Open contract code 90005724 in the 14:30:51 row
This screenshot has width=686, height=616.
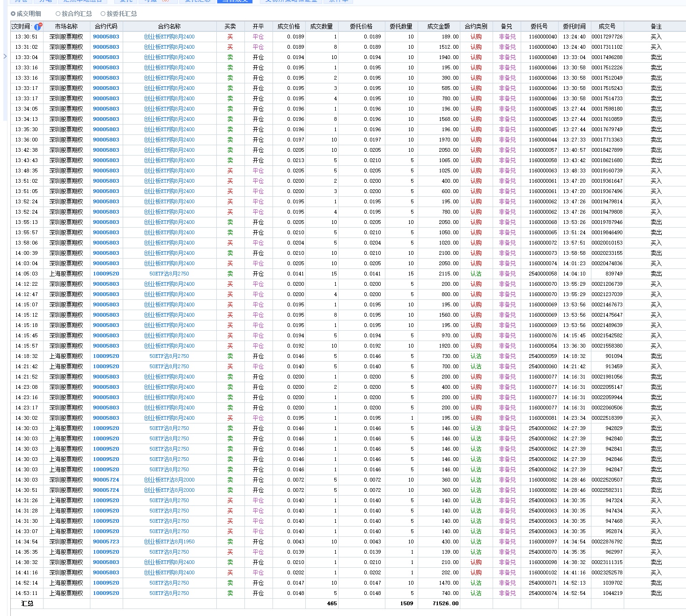point(106,490)
